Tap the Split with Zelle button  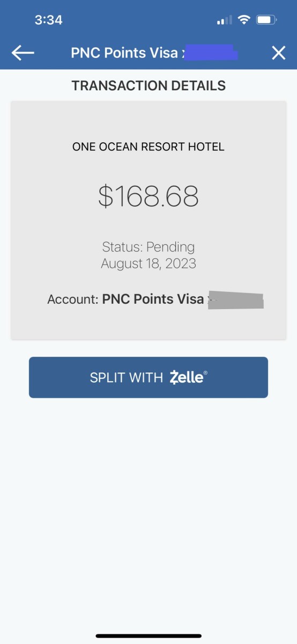(x=148, y=377)
